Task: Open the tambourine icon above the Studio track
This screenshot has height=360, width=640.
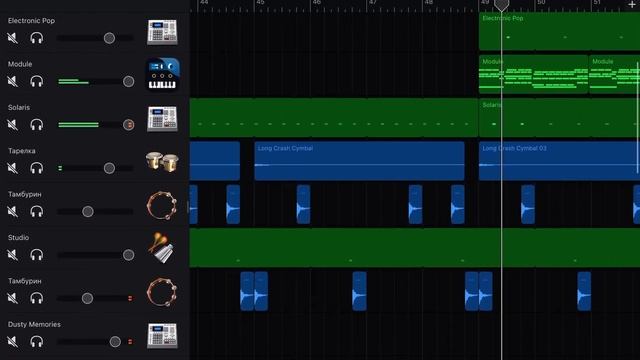Action: [162, 205]
